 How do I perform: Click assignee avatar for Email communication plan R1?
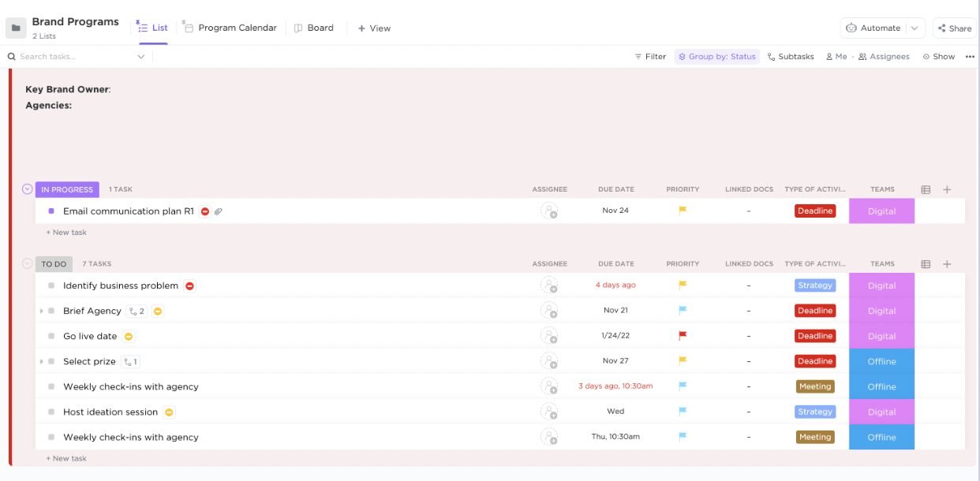(x=549, y=211)
